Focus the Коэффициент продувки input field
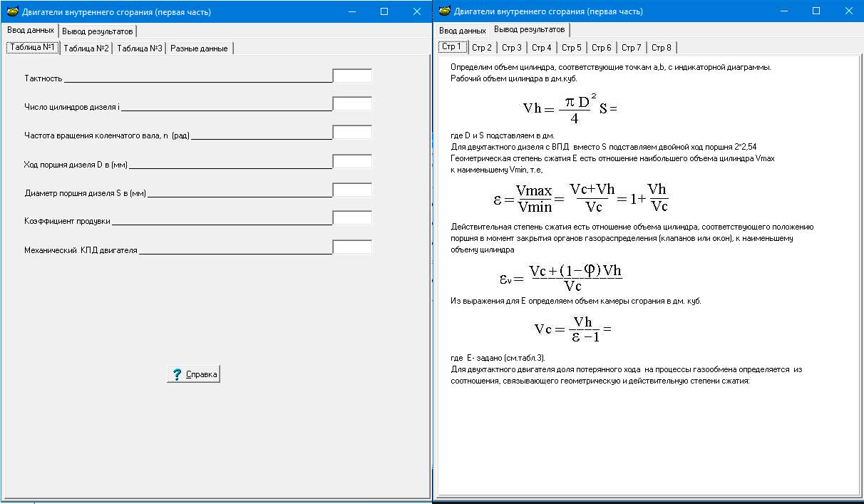Screen dimensions: 864x504 [x=352, y=218]
